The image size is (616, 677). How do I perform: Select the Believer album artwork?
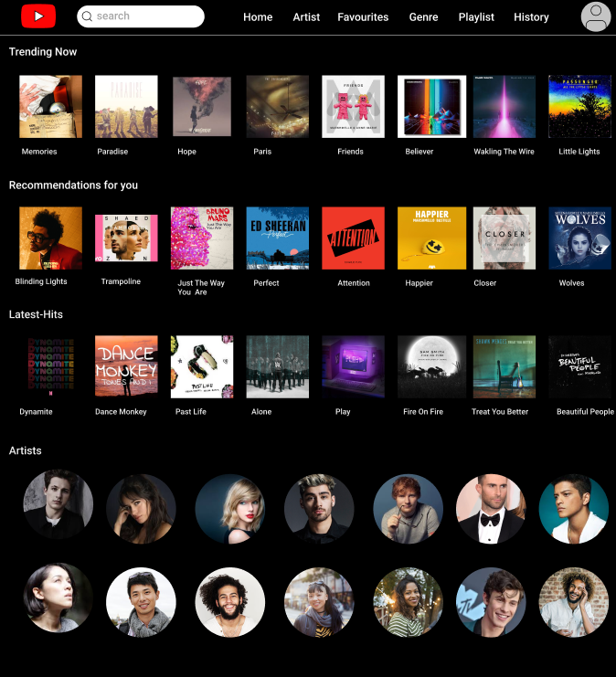431,107
